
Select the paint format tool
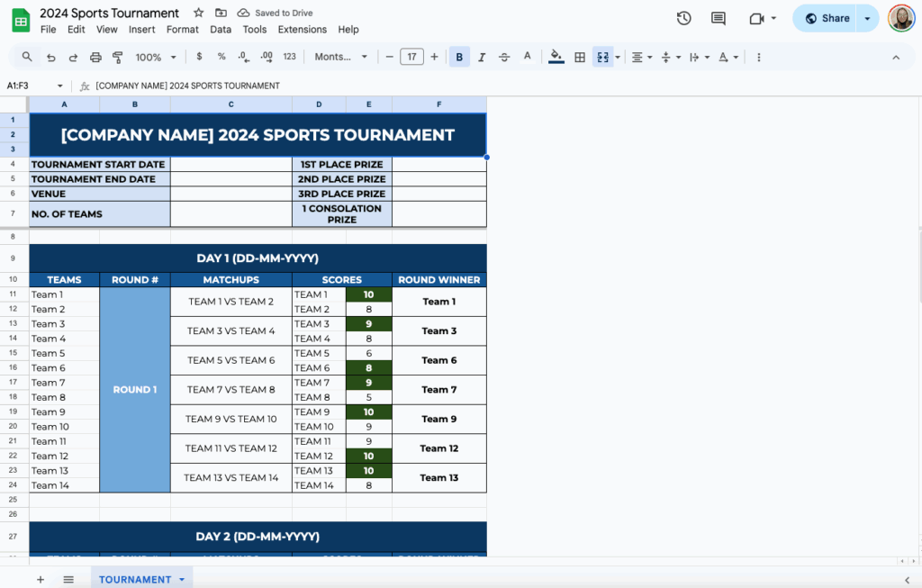(117, 56)
